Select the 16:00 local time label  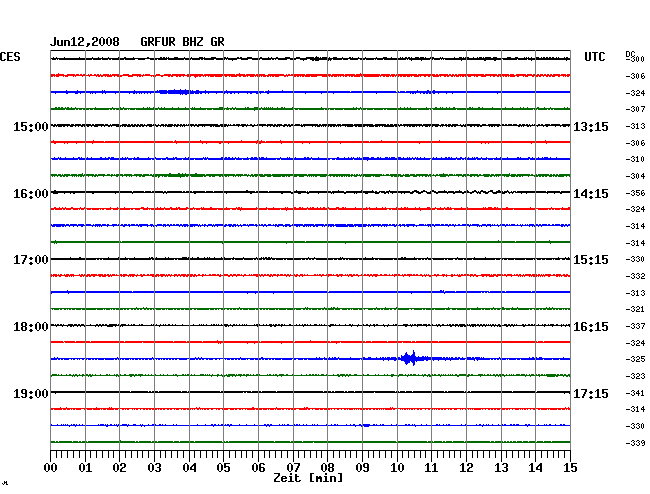click(x=31, y=194)
